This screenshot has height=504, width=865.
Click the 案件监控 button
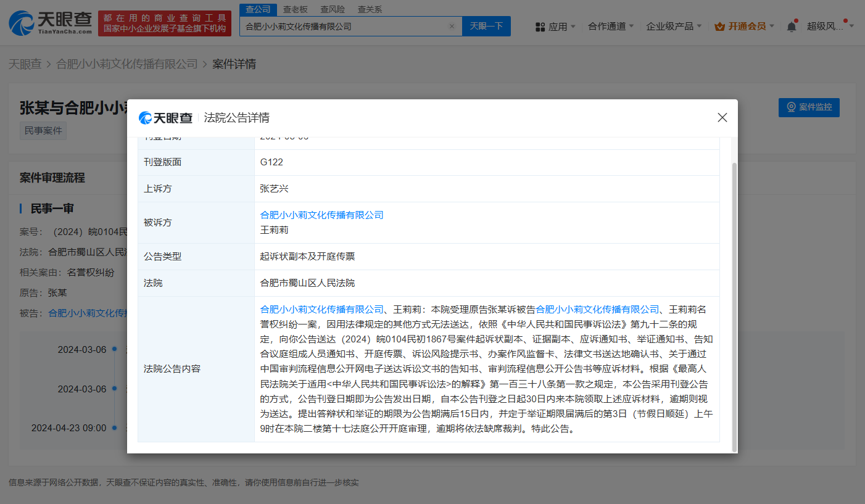[x=808, y=107]
